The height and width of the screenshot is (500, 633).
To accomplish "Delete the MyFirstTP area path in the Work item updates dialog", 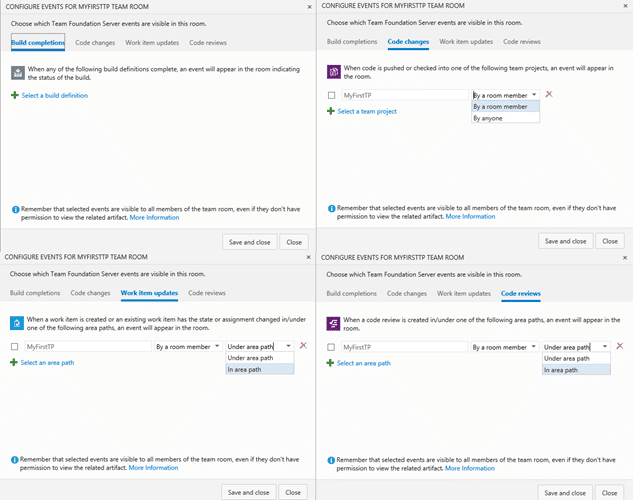I will [303, 345].
